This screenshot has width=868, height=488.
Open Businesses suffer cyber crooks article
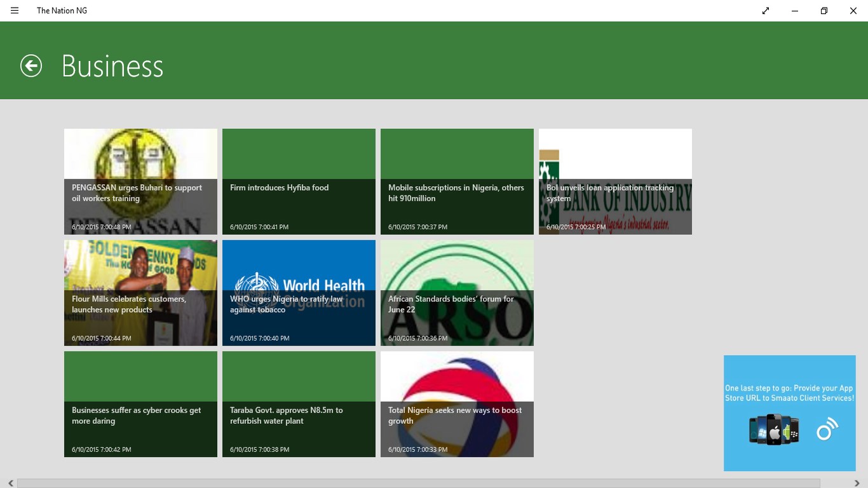[x=140, y=404]
